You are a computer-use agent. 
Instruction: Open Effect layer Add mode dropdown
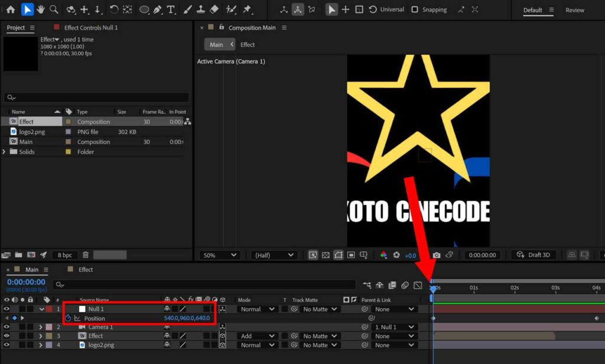pos(258,336)
